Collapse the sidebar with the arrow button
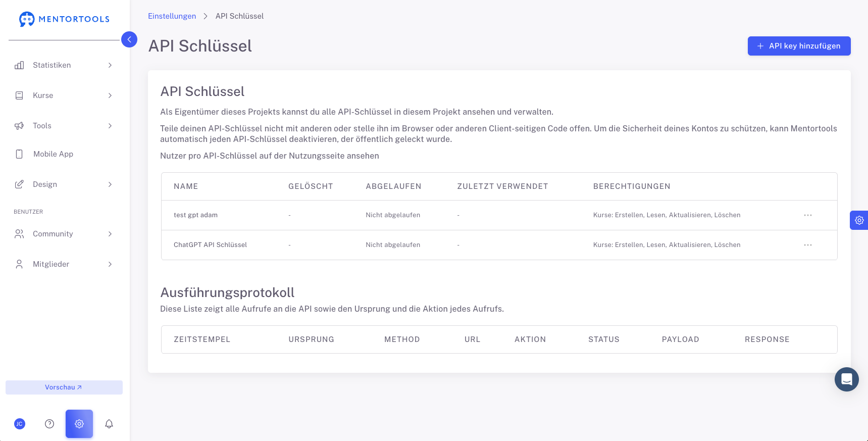The image size is (868, 441). point(129,39)
